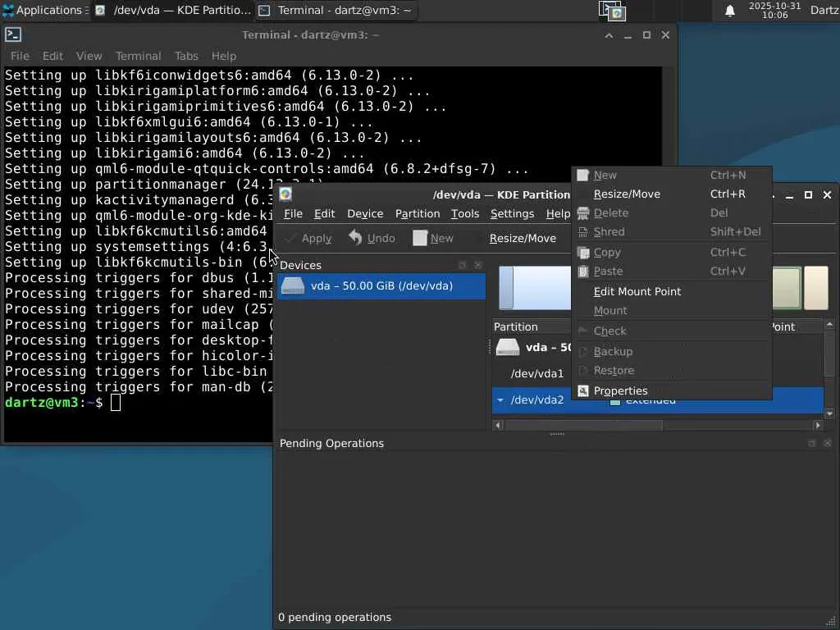Open Properties via its icon in context menu
840x630 pixels.
click(x=583, y=391)
